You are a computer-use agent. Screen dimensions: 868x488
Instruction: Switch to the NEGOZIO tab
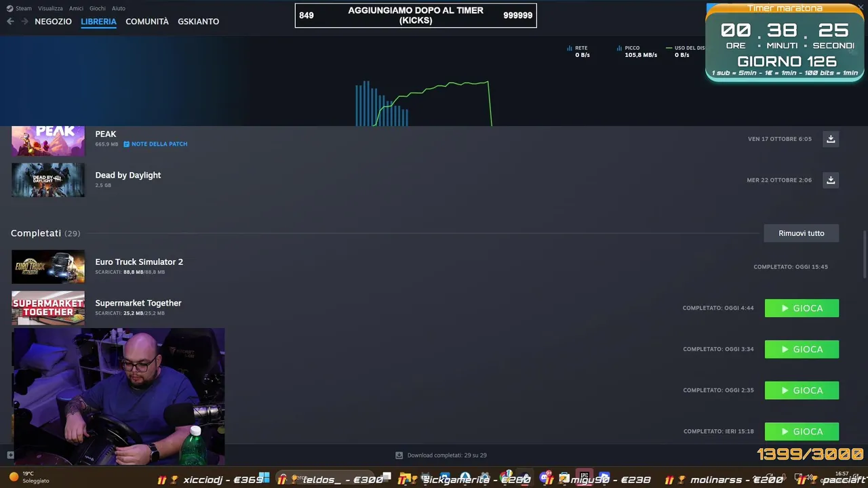[x=53, y=22]
